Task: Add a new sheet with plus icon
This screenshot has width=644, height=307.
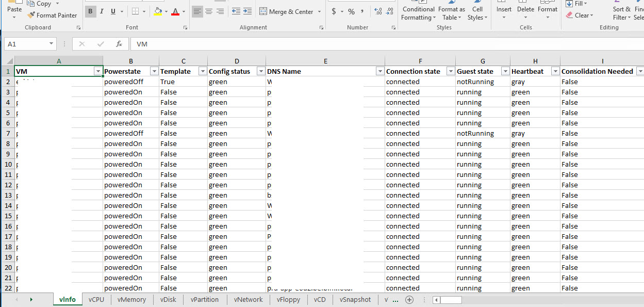Action: coord(409,300)
